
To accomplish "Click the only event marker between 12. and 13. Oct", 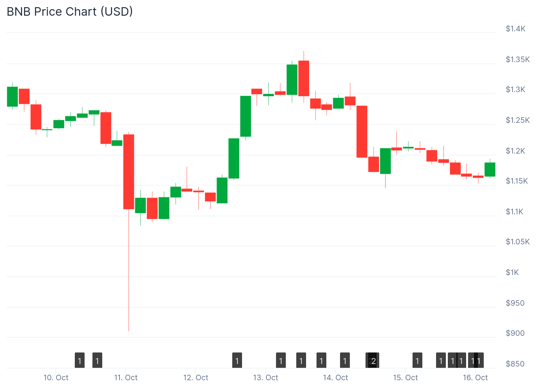I will pyautogui.click(x=237, y=361).
